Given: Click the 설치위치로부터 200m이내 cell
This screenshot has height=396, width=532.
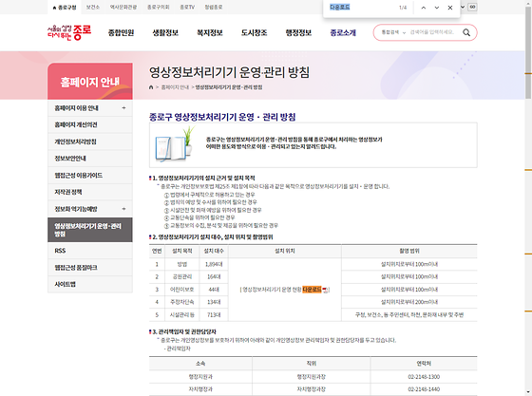Looking at the screenshot, I should point(409,302).
